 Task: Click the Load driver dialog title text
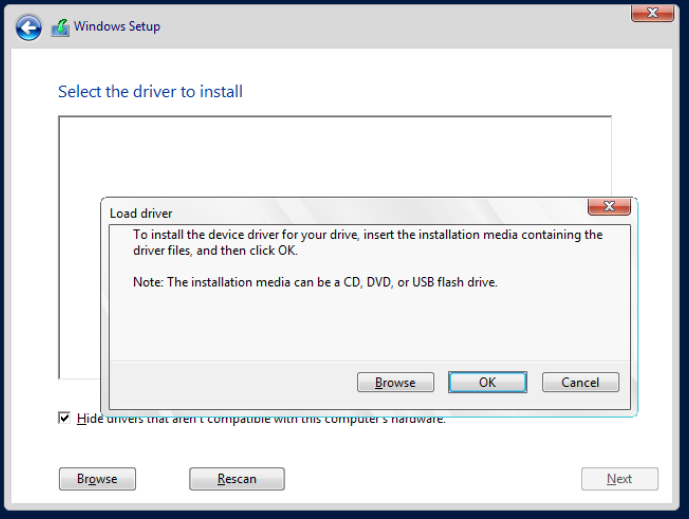click(x=141, y=213)
